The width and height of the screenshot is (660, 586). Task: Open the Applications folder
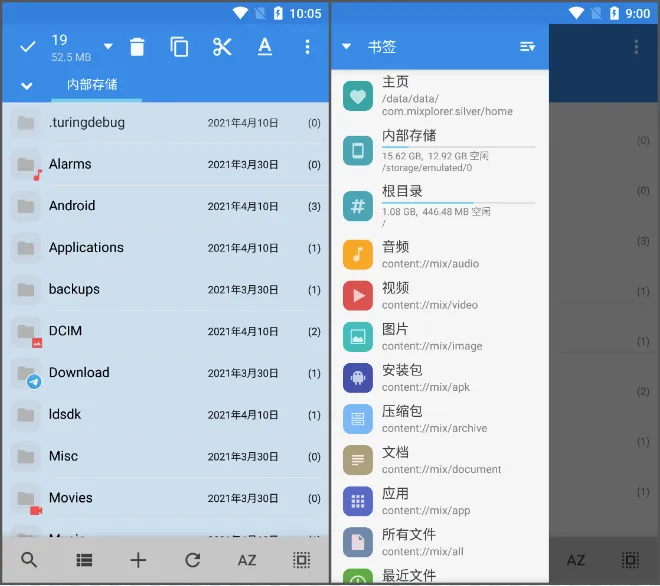click(165, 248)
